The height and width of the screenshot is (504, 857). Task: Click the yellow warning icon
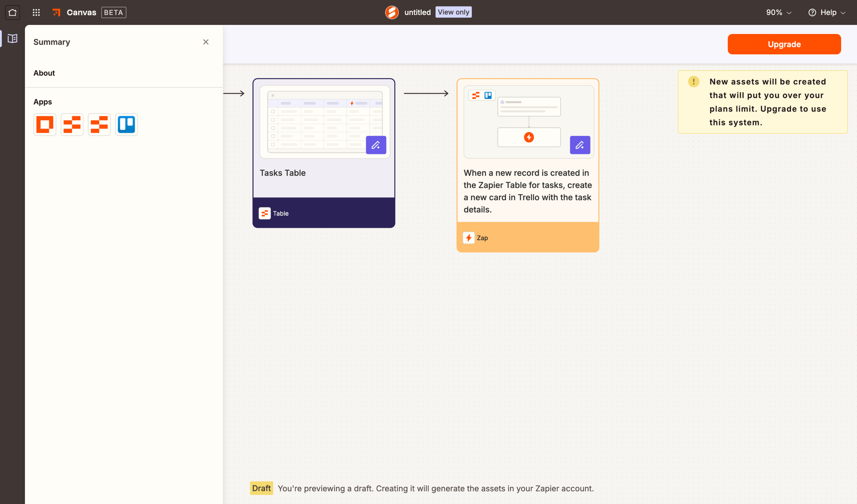pyautogui.click(x=694, y=82)
